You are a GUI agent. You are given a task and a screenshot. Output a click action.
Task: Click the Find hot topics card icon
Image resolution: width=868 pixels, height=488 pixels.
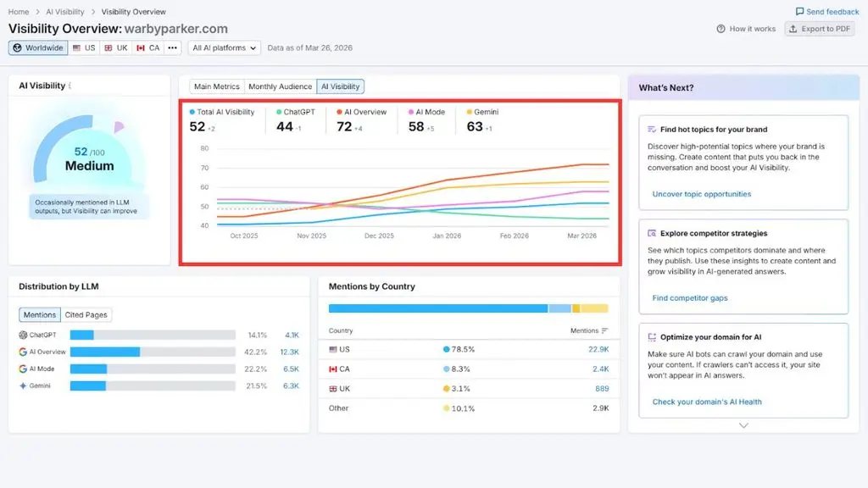[652, 130]
